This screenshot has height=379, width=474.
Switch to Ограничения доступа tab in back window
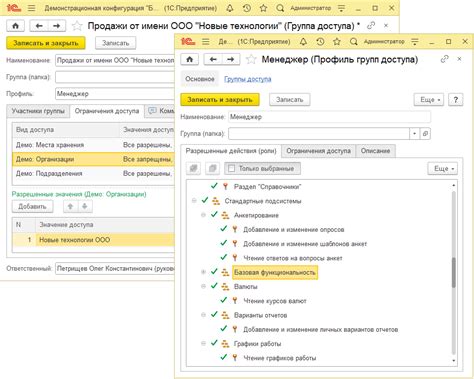(107, 111)
